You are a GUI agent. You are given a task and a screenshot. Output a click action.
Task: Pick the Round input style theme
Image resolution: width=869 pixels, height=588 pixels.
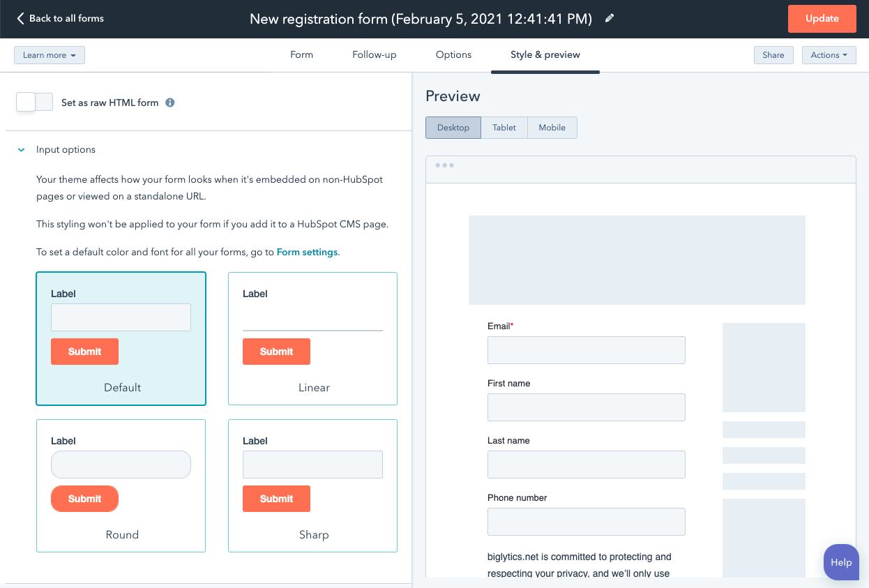point(121,485)
